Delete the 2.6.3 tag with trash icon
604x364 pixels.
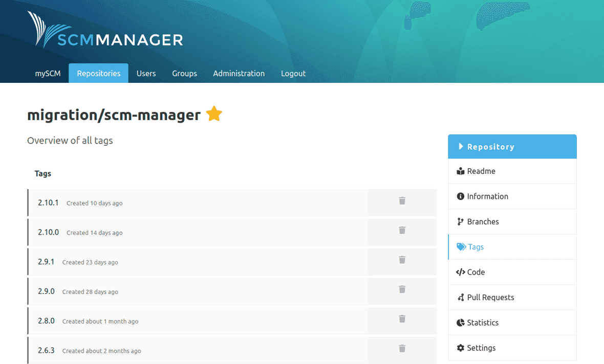pos(402,349)
